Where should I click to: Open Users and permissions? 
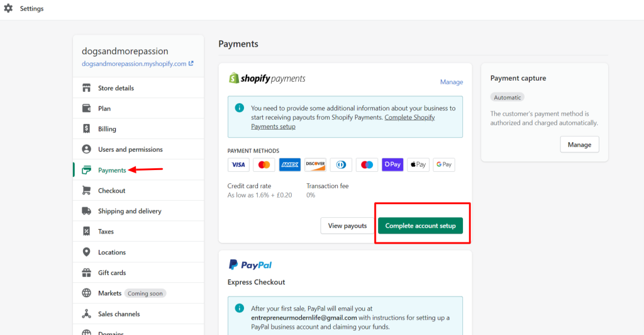138,149
